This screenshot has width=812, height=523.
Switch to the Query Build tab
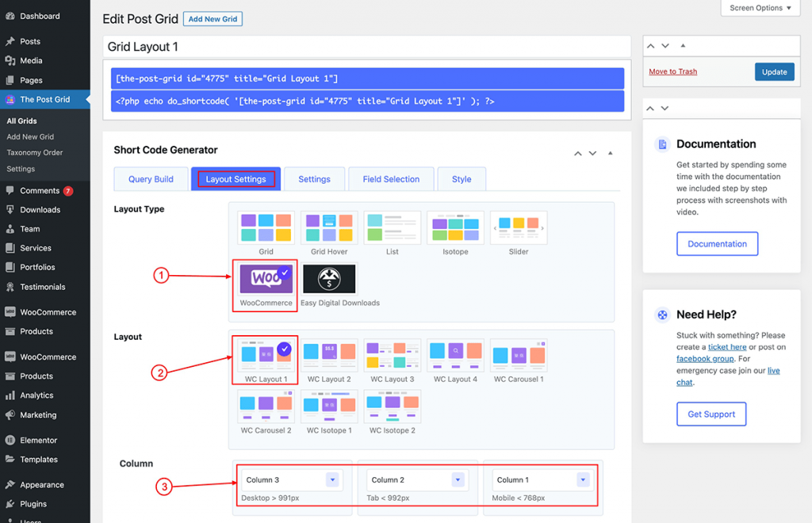click(151, 179)
